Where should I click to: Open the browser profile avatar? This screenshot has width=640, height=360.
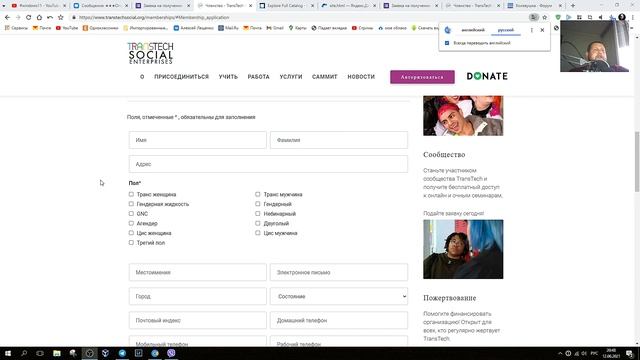coord(622,17)
